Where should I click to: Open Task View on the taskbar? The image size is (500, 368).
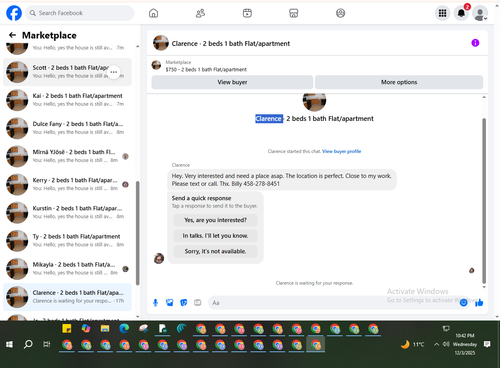[x=47, y=344]
